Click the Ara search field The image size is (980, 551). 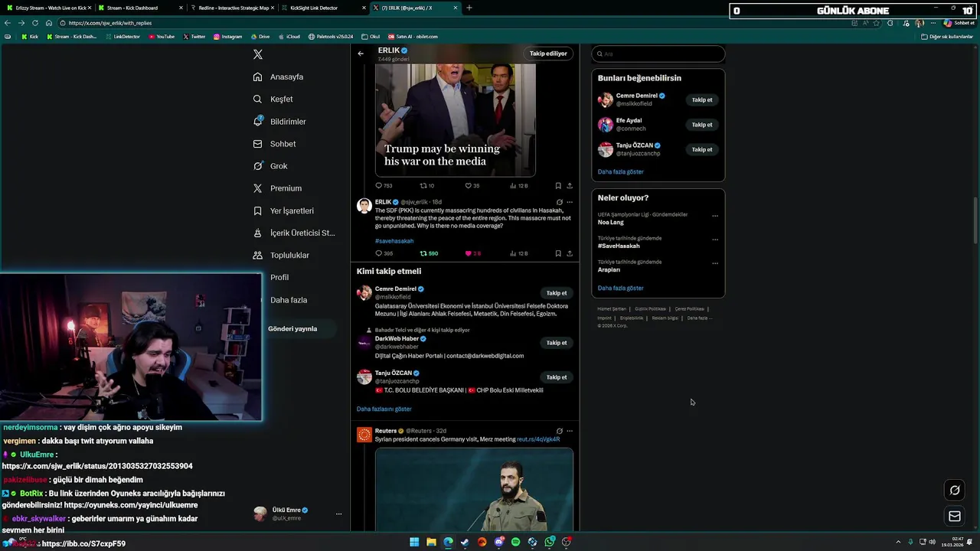pos(658,54)
